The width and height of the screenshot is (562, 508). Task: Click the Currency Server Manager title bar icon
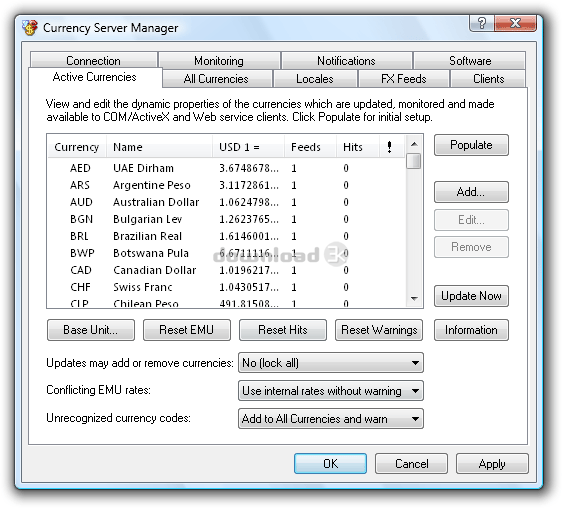coord(30,28)
